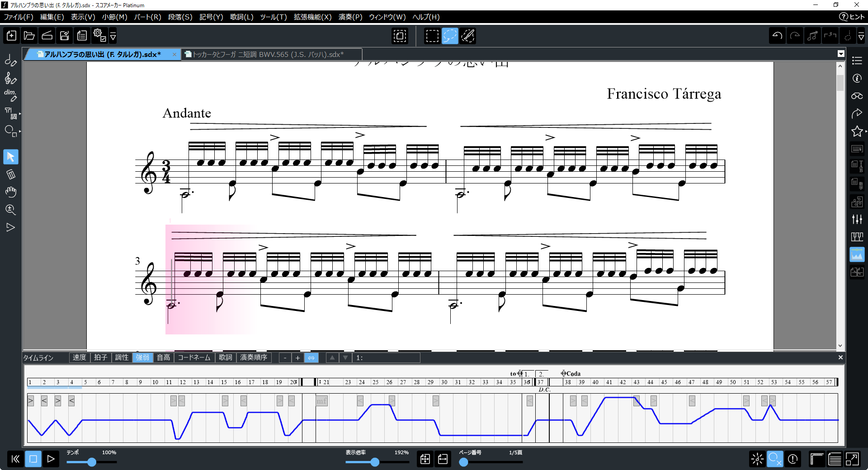Open the 拡張機能(X) menu
The width and height of the screenshot is (868, 470).
[x=312, y=17]
